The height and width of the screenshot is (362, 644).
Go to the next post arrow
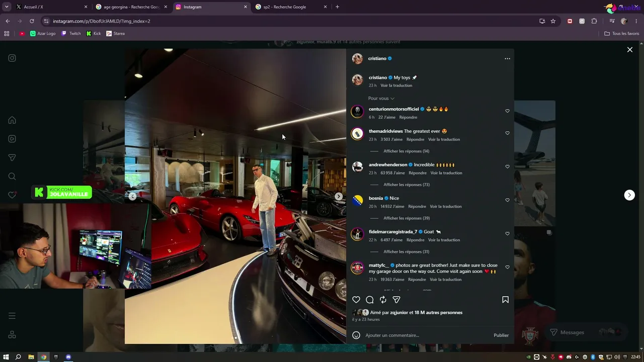[629, 195]
